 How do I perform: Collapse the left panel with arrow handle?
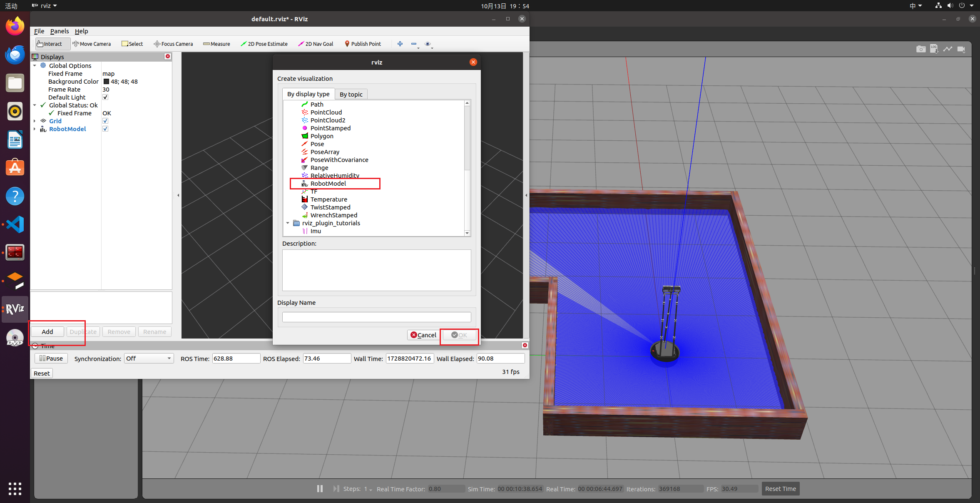point(178,195)
